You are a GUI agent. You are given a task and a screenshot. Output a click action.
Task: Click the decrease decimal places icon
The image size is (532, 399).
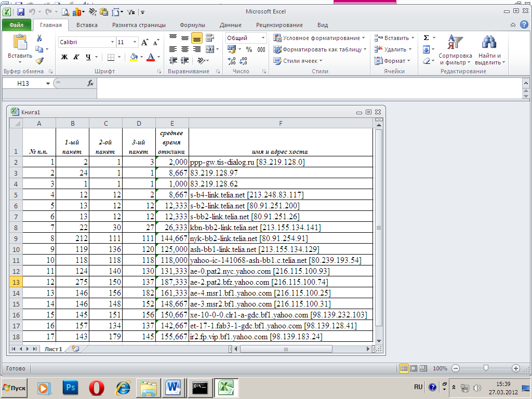click(243, 61)
